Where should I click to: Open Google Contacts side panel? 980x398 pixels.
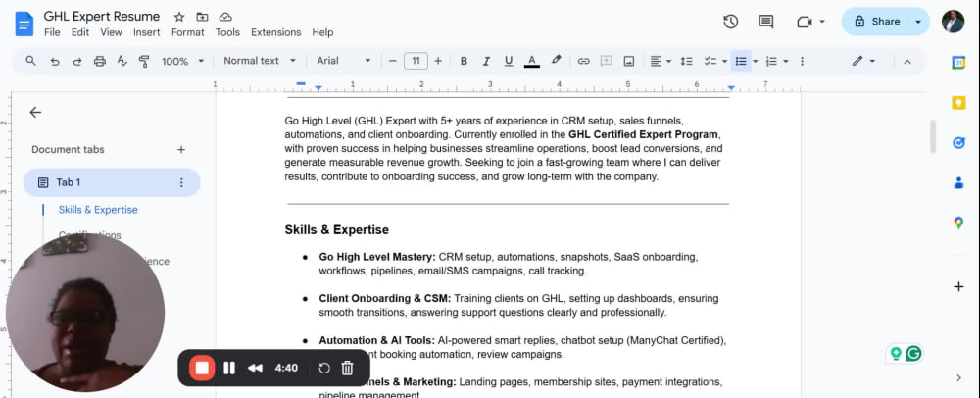click(958, 182)
